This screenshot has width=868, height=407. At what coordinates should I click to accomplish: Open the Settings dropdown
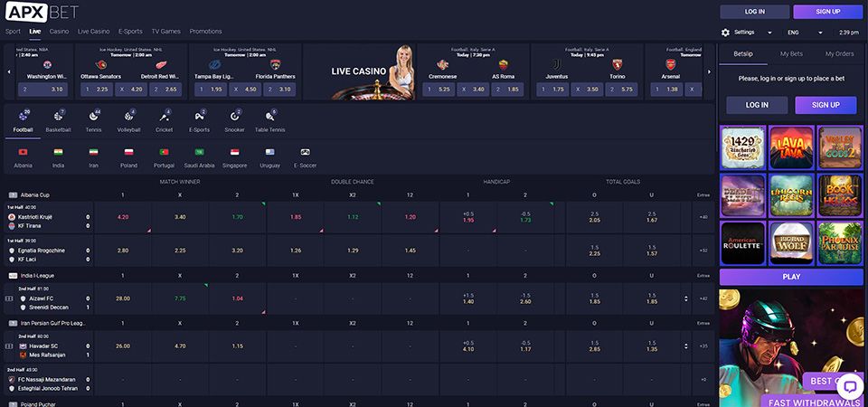pos(753,33)
